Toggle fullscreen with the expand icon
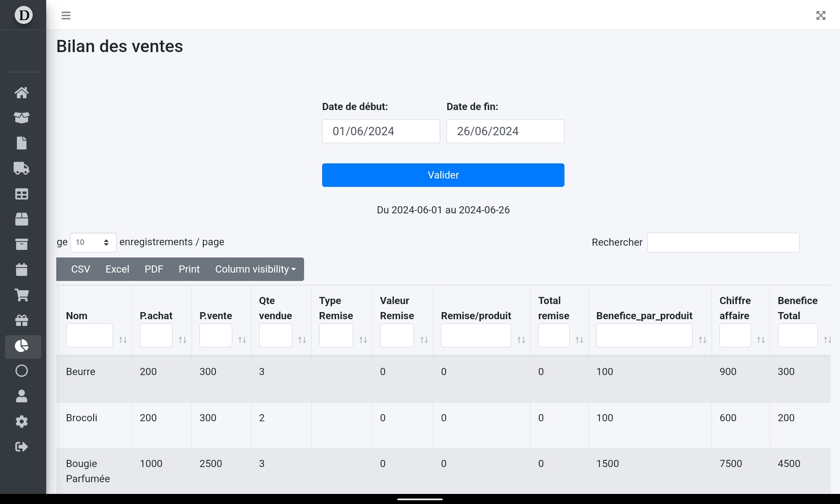 pyautogui.click(x=821, y=16)
